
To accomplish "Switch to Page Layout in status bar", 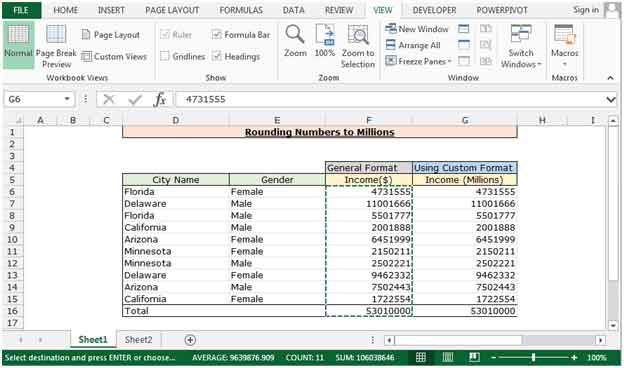I will pos(448,357).
